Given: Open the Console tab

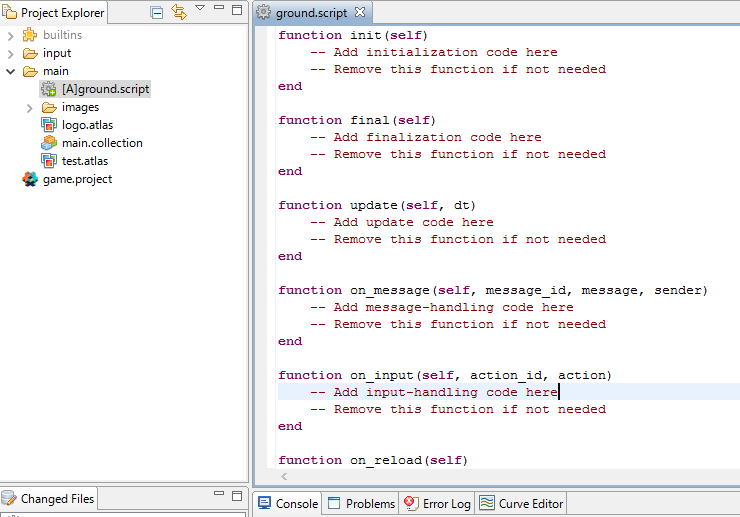Looking at the screenshot, I should pos(288,504).
